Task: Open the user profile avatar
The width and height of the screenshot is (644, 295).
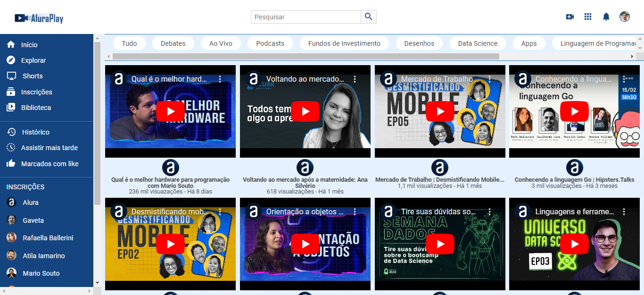Action: [x=624, y=17]
